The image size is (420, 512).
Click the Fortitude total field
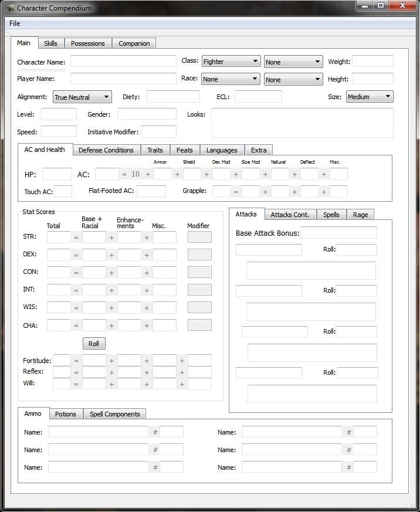click(x=62, y=361)
